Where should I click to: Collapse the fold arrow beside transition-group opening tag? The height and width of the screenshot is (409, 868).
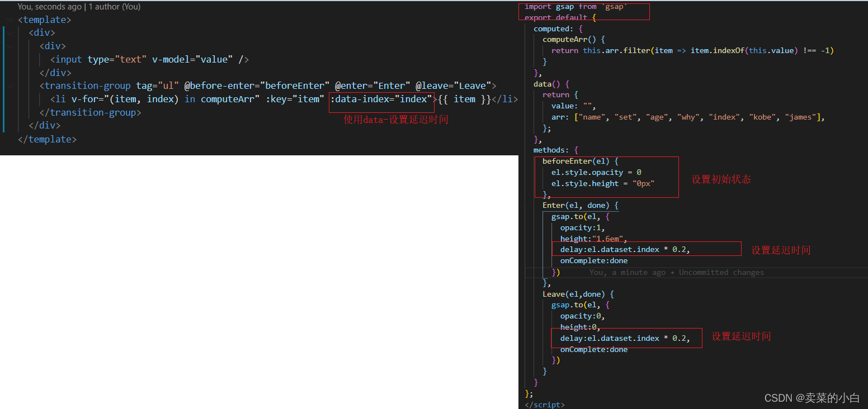(11, 86)
